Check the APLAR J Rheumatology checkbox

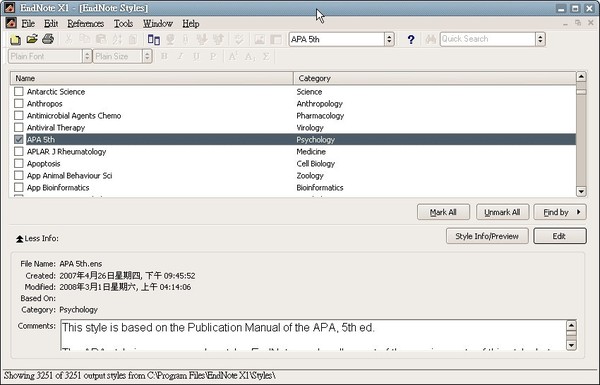pos(18,151)
